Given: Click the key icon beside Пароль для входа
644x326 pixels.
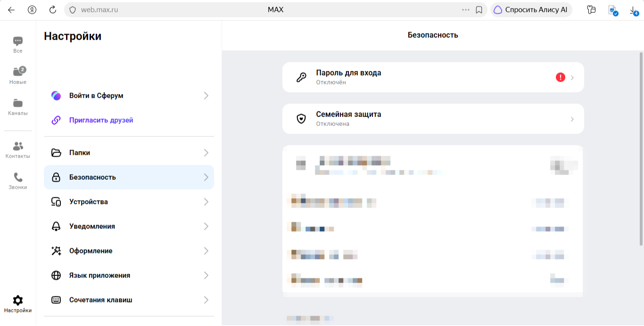Looking at the screenshot, I should (x=301, y=77).
